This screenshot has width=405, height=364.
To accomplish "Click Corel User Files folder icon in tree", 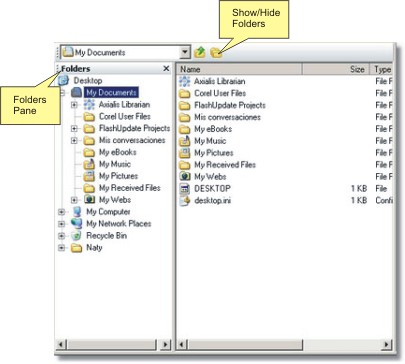I will [89, 117].
